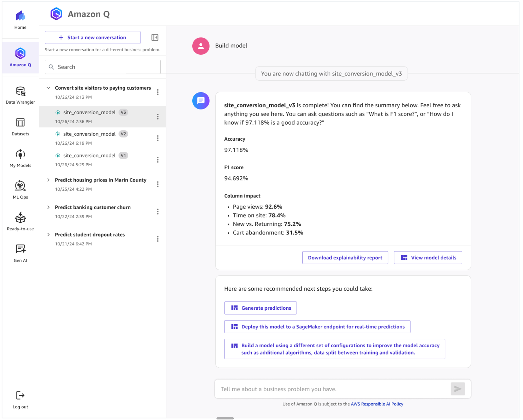Select site_conversion_model V3 in the list

[102, 117]
